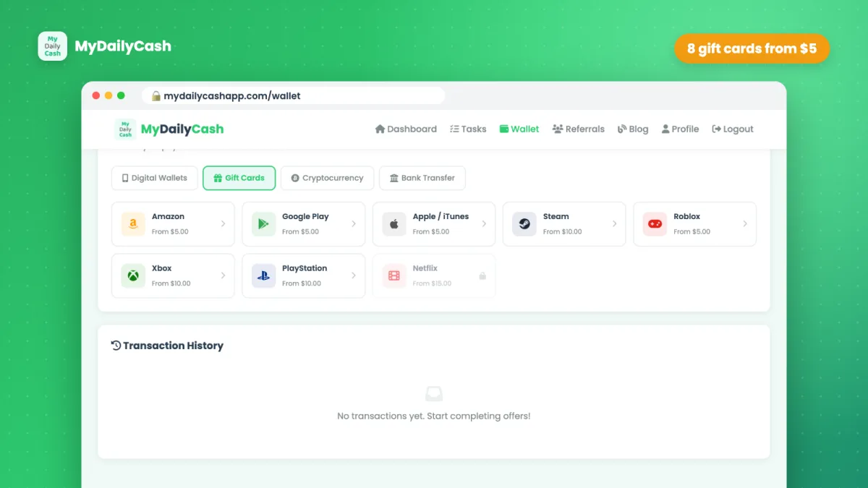
Task: Click the 'Transaction History' heading
Action: coord(173,346)
